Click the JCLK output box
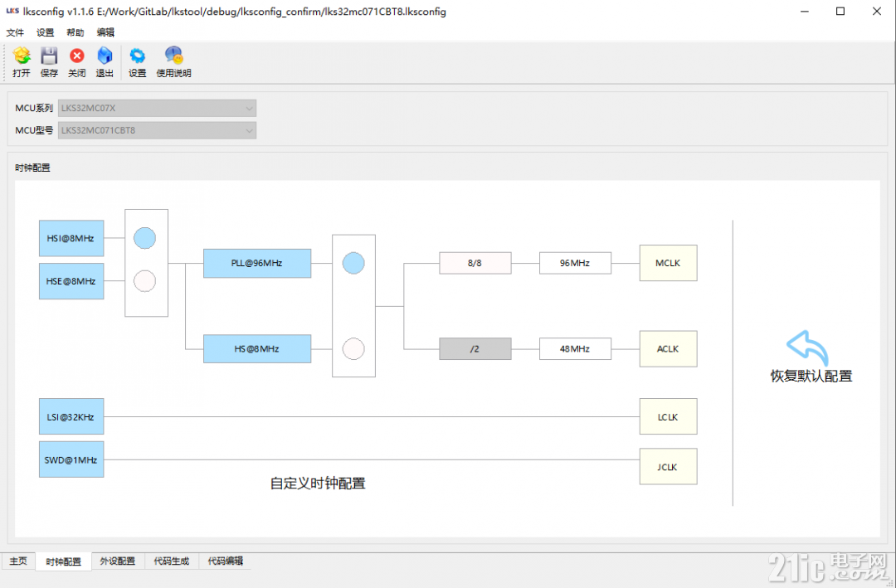 coord(668,466)
